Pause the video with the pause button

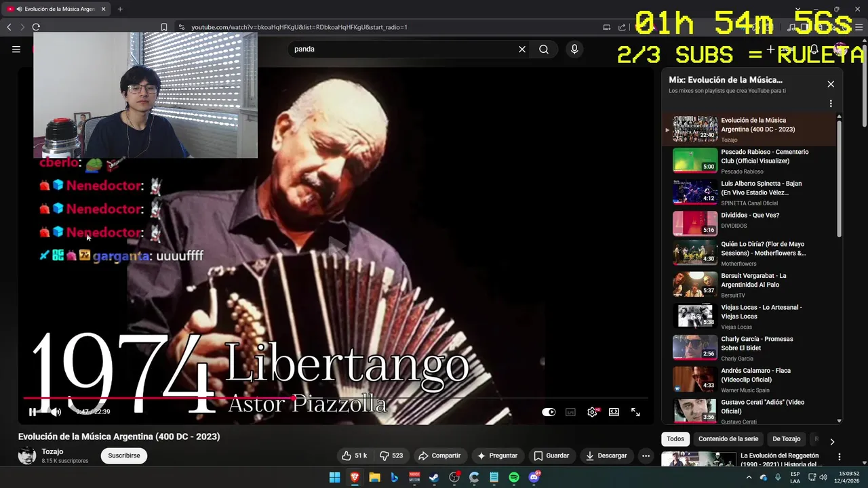(x=33, y=411)
